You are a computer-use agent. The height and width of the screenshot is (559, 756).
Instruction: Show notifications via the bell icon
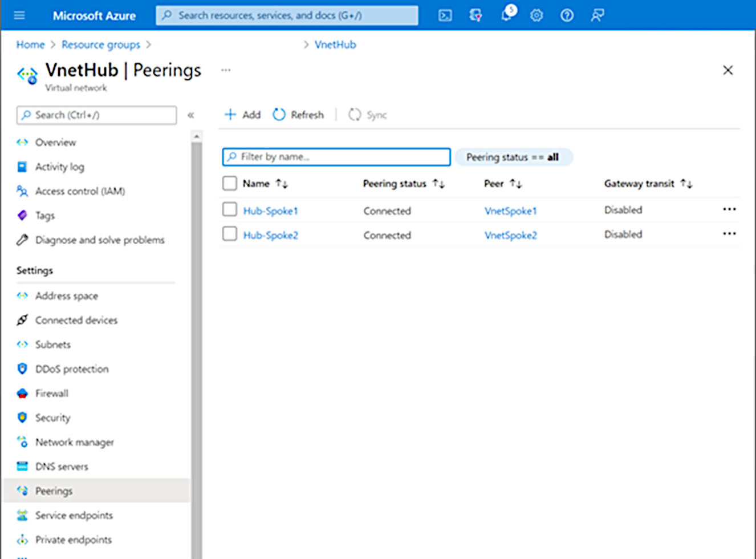[506, 15]
